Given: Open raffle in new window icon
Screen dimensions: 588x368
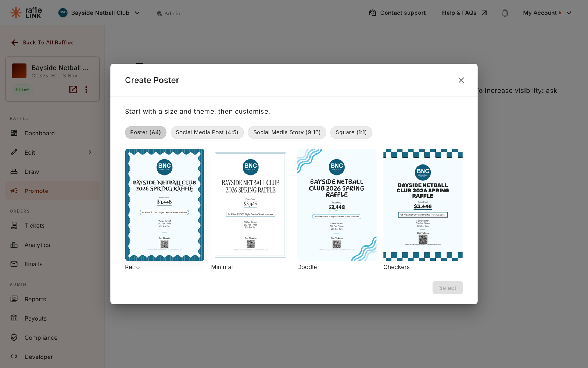Looking at the screenshot, I should 73,89.
